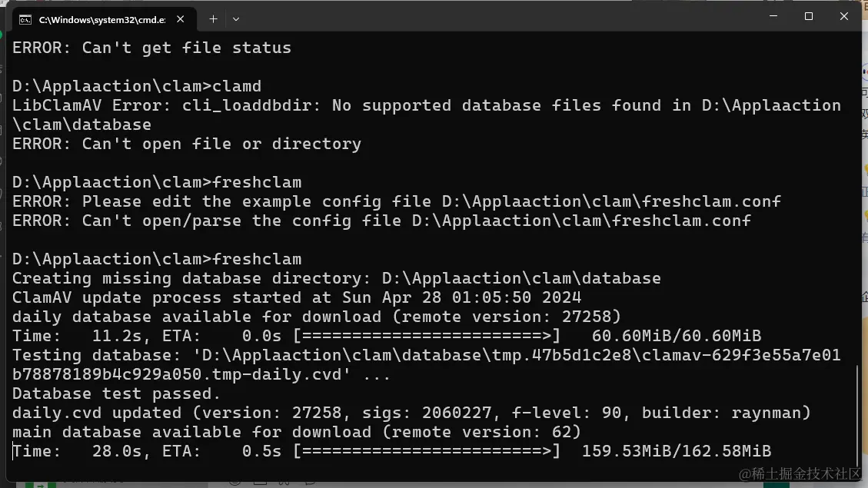Click the typed clamd command
Image resolution: width=868 pixels, height=488 pixels.
pyautogui.click(x=237, y=86)
